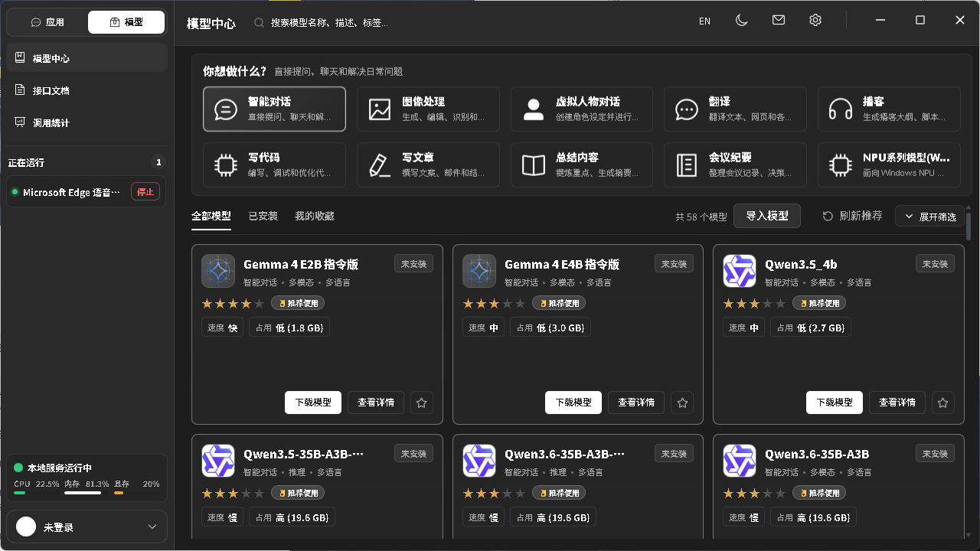Open 接口文档 in sidebar

(x=87, y=90)
